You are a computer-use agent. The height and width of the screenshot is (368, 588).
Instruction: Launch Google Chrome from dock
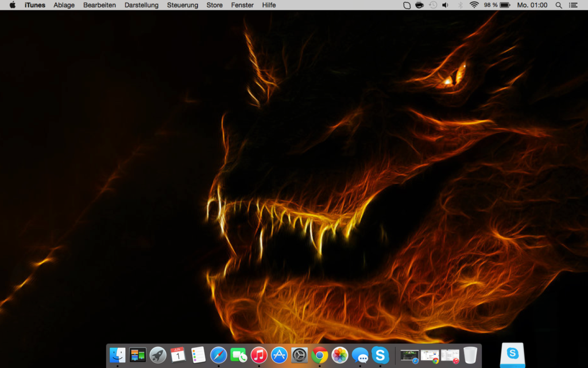tap(320, 355)
